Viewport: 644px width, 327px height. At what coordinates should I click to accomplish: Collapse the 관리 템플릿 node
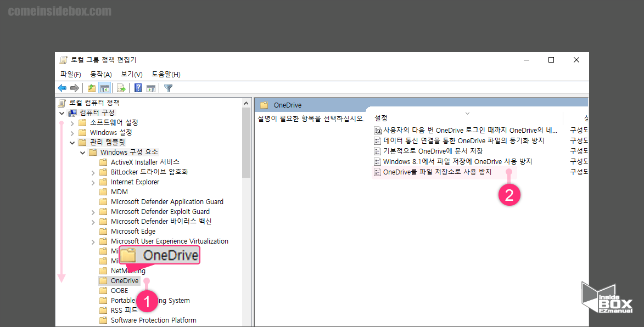[72, 143]
